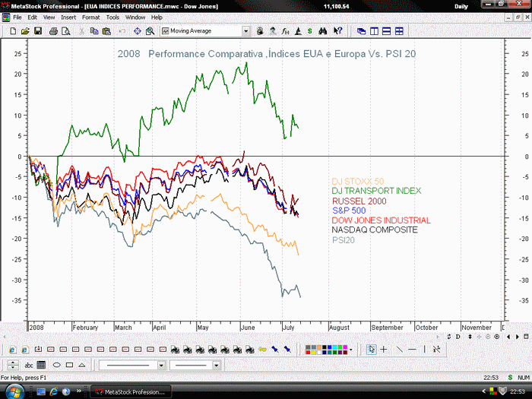Open the View menu
Viewport: 532px width, 399px height.
49,17
